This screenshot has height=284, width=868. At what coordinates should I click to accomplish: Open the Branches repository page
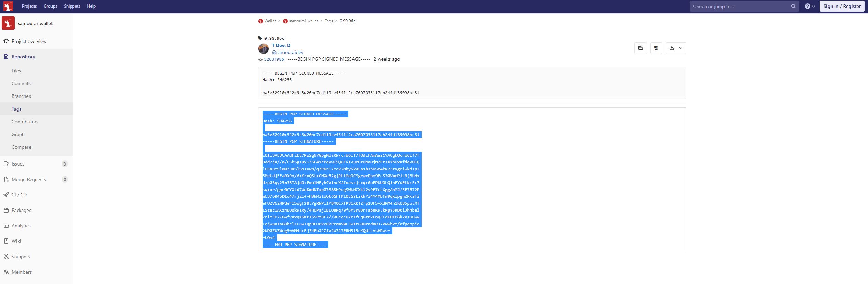point(21,96)
